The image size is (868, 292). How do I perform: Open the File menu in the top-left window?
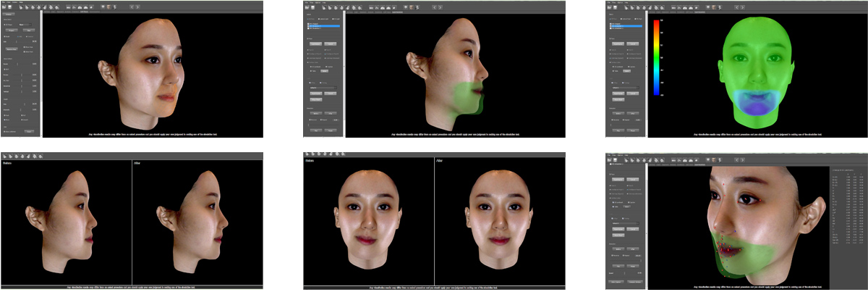3,2
